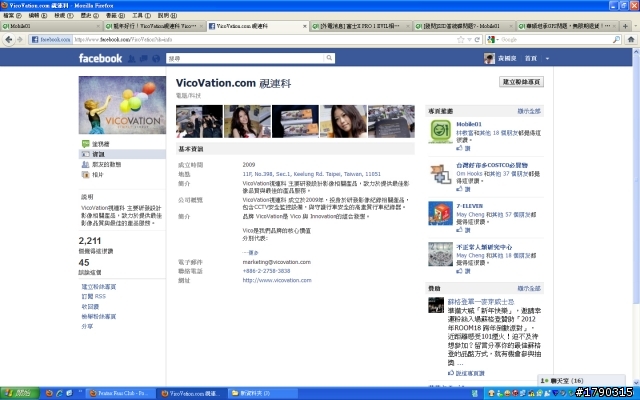Click the page vertical scrollbar
Image resolution: width=640 pixels, height=400 pixels.
pyautogui.click(x=636, y=180)
